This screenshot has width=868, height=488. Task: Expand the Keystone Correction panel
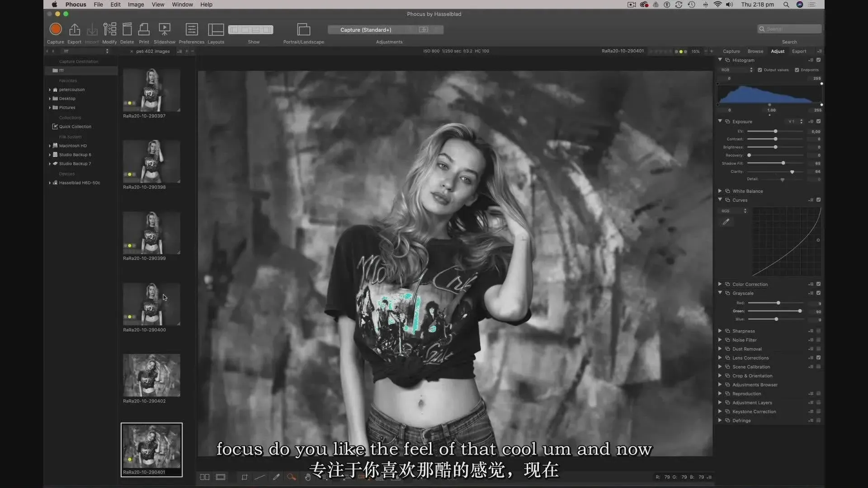(720, 412)
